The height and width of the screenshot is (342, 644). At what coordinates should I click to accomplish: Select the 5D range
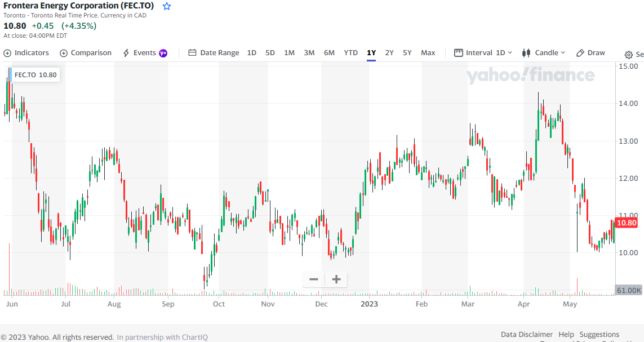[x=270, y=53]
